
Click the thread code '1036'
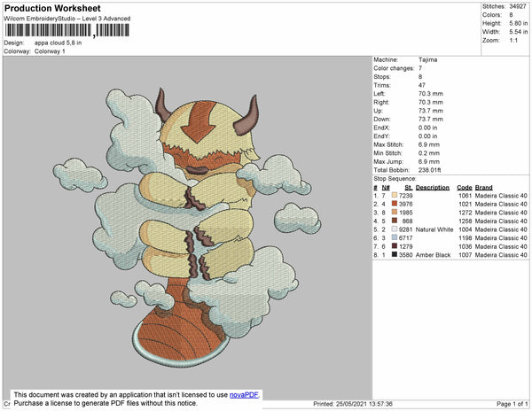click(x=465, y=246)
